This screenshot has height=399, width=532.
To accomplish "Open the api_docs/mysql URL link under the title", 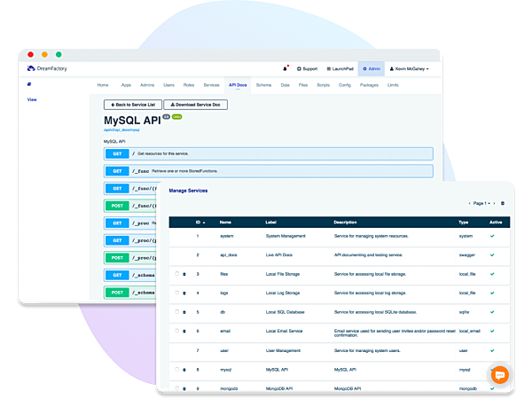I will [121, 130].
